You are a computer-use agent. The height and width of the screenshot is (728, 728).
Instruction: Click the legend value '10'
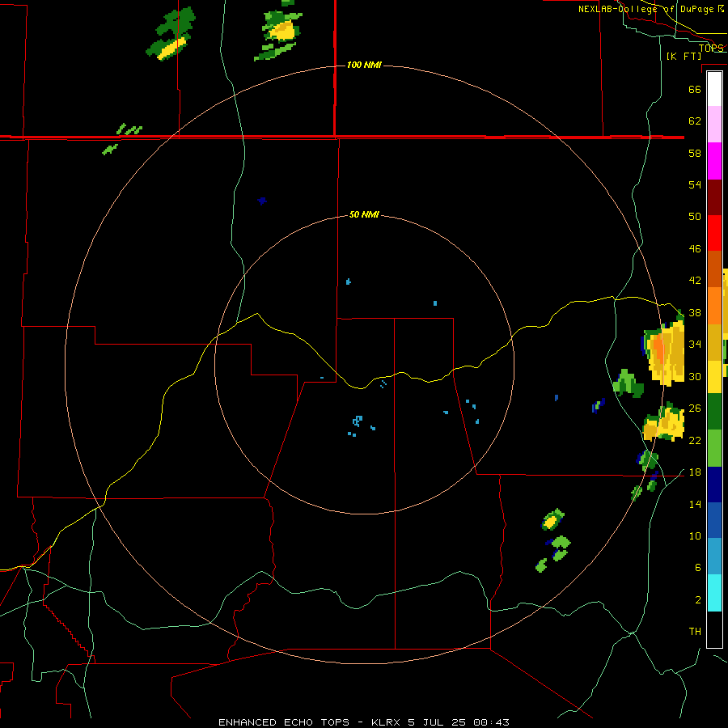pos(695,535)
